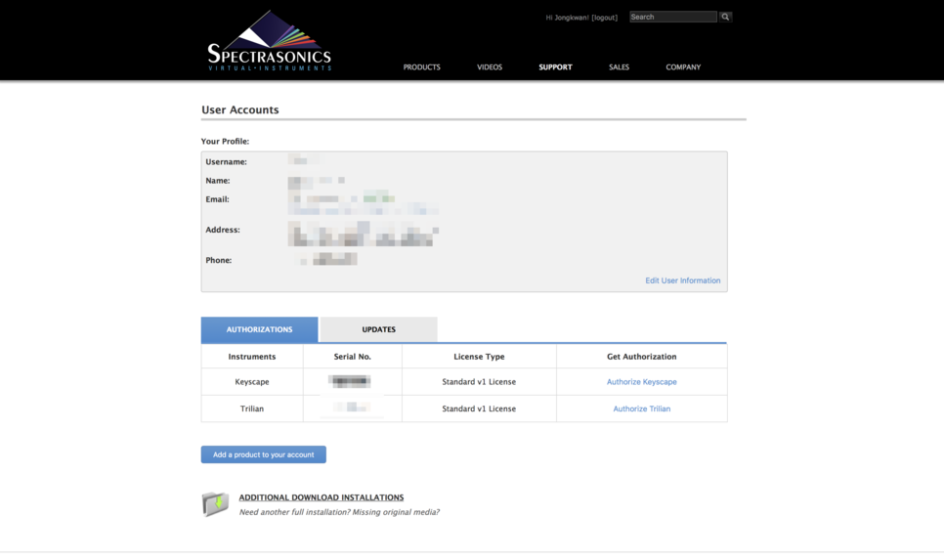Click the License Type column header
Screen dimensions: 944x560
[479, 357]
